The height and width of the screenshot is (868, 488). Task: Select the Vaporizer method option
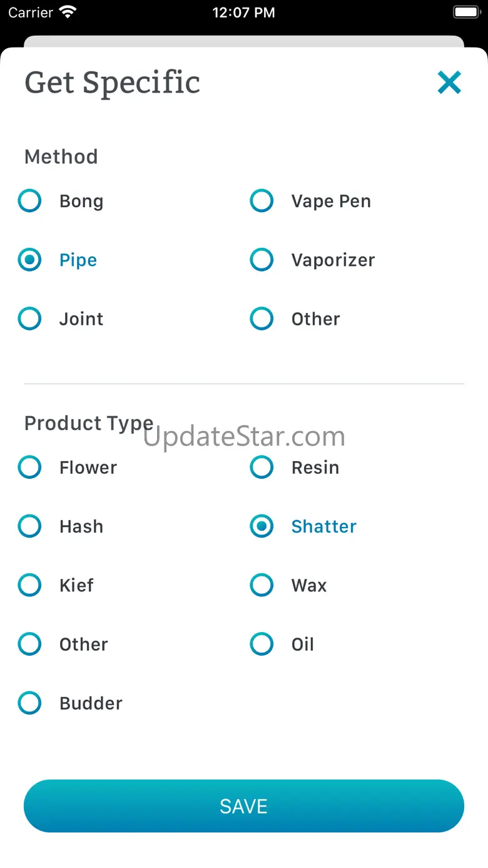[x=262, y=260]
